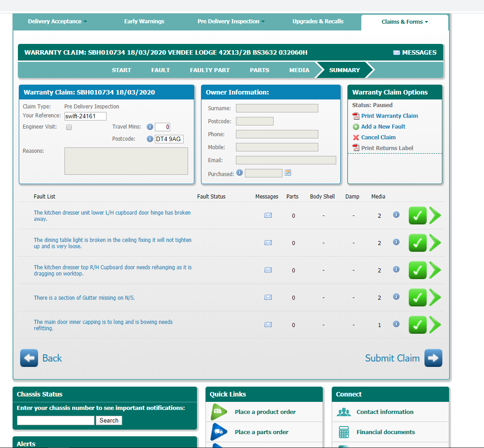
Task: Click the Reasons text area
Action: (x=126, y=161)
